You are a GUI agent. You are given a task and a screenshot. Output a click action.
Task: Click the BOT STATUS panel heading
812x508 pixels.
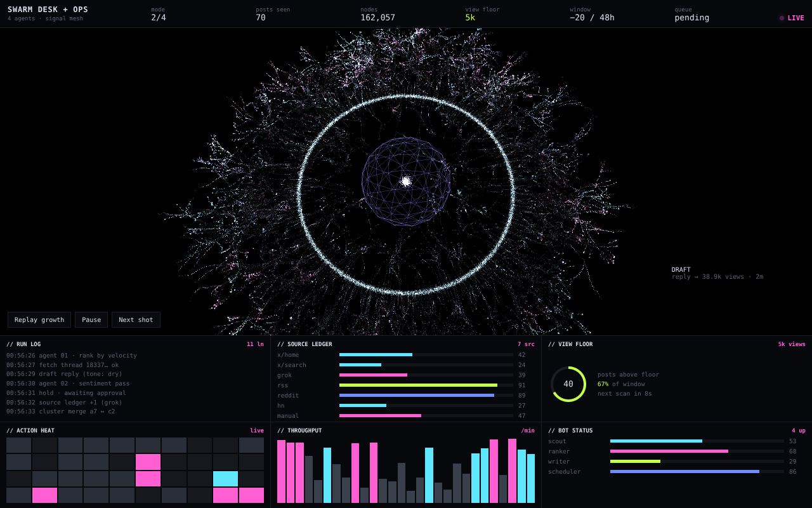coord(570,431)
